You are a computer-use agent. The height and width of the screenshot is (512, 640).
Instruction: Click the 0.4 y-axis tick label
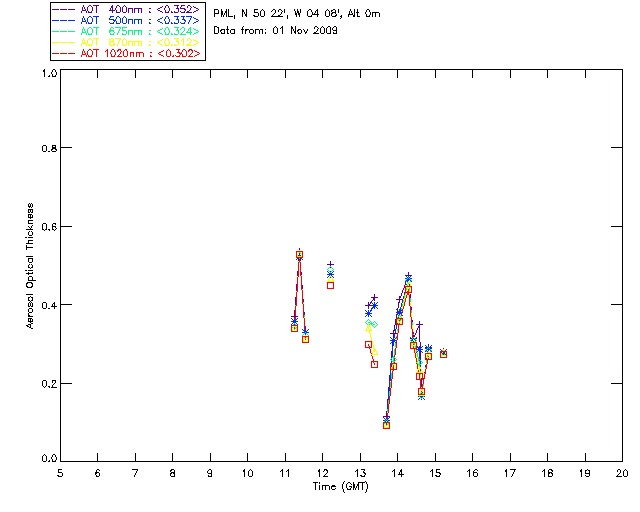pos(49,305)
